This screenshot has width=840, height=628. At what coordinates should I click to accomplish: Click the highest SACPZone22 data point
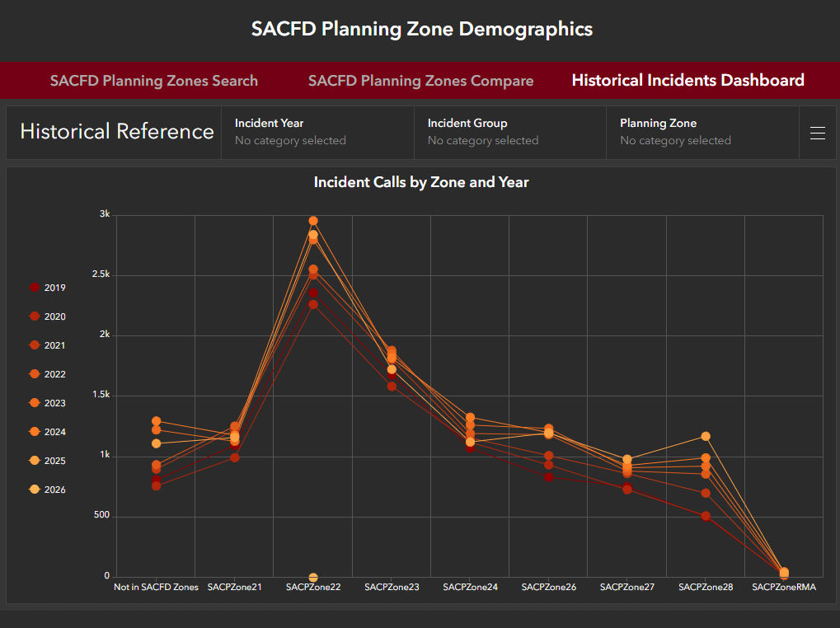(313, 221)
